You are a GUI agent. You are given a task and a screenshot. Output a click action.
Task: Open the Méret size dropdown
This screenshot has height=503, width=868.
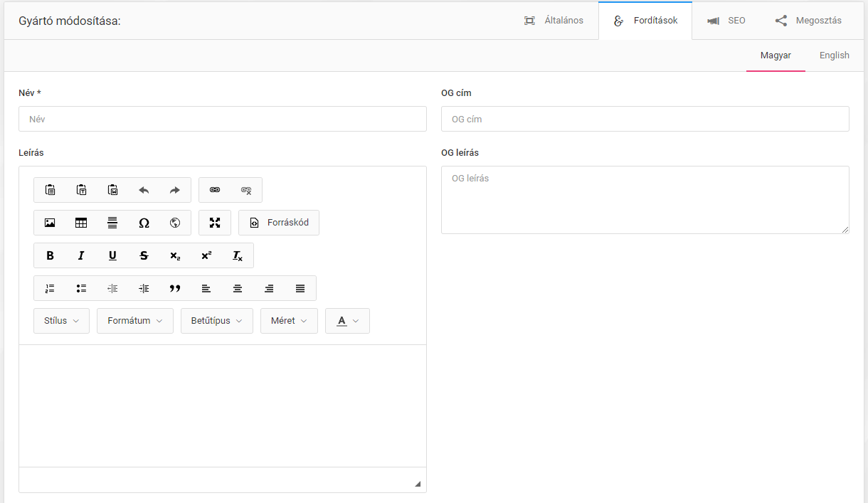[x=289, y=321]
